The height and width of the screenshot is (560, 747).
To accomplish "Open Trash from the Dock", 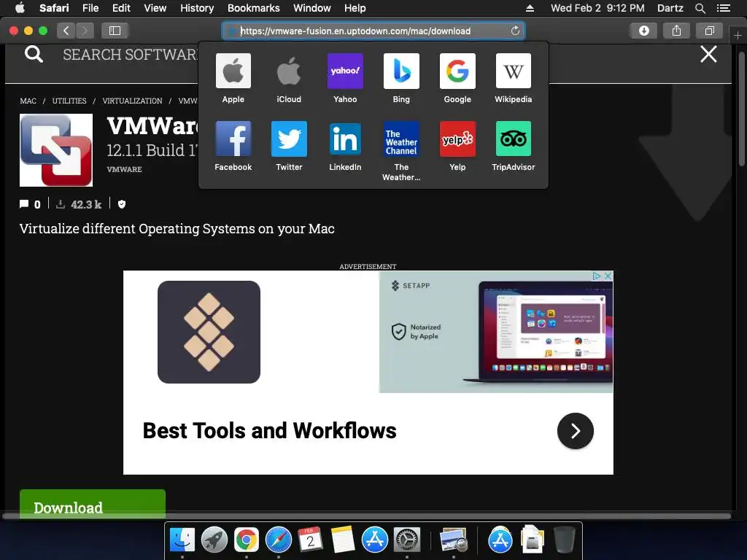I will [x=565, y=540].
